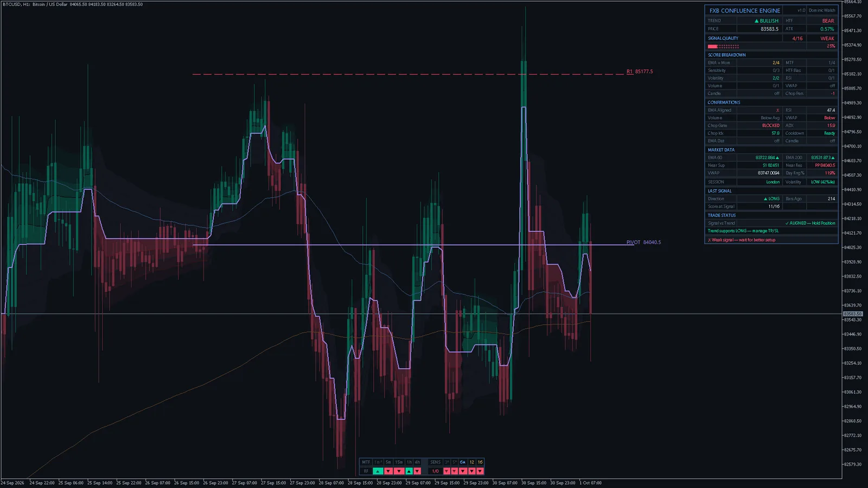Click the HTF BEAR value
The image size is (868, 488).
click(x=828, y=21)
